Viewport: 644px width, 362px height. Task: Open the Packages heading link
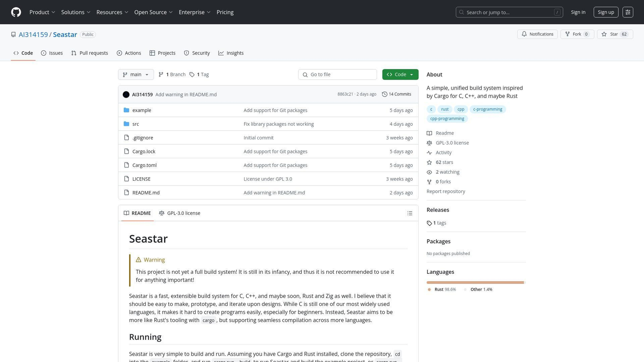pos(438,241)
